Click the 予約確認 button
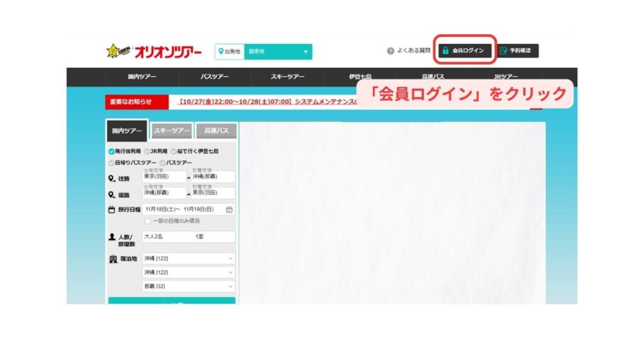The height and width of the screenshot is (338, 644). click(x=518, y=50)
